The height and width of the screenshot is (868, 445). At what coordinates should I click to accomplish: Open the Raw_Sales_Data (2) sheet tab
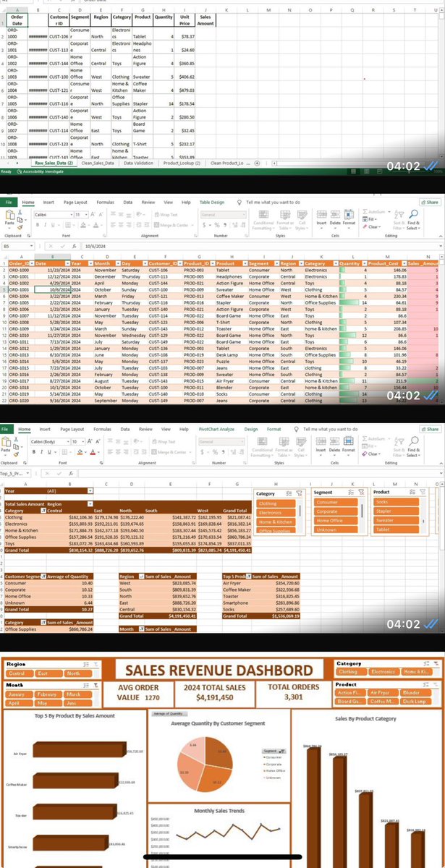click(54, 164)
